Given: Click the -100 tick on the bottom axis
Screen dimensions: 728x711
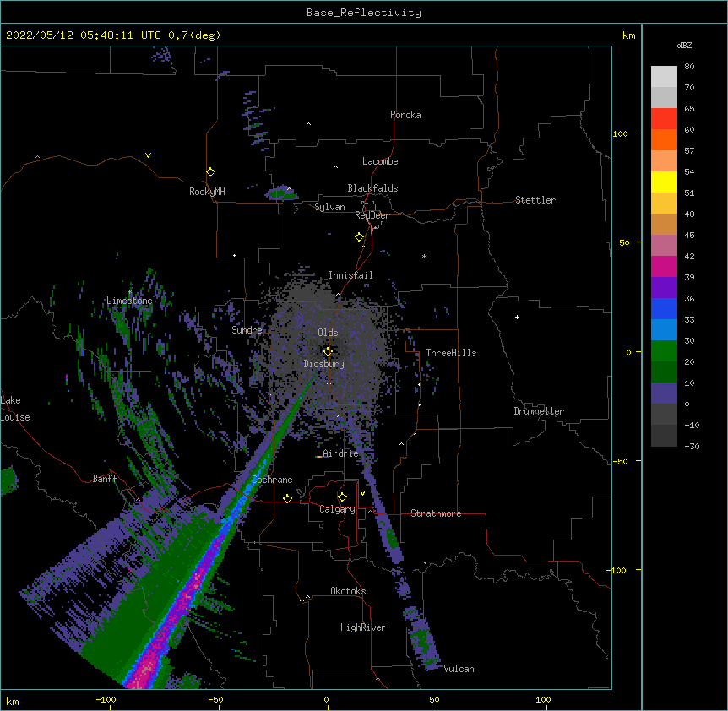Looking at the screenshot, I should (x=106, y=699).
